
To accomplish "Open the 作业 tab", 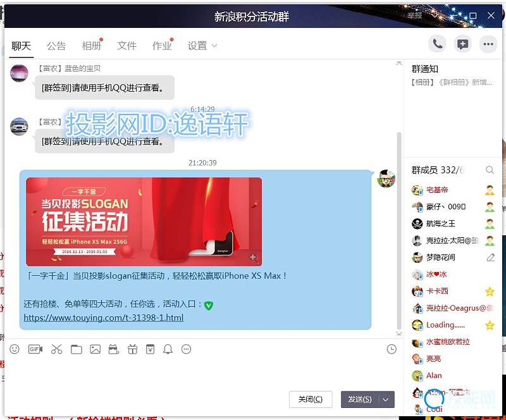I will [162, 46].
